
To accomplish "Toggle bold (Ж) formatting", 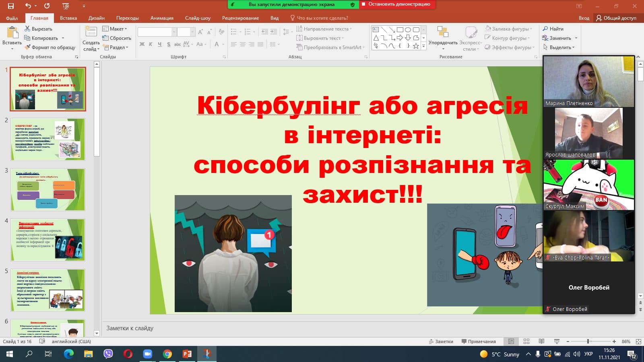I will (142, 44).
